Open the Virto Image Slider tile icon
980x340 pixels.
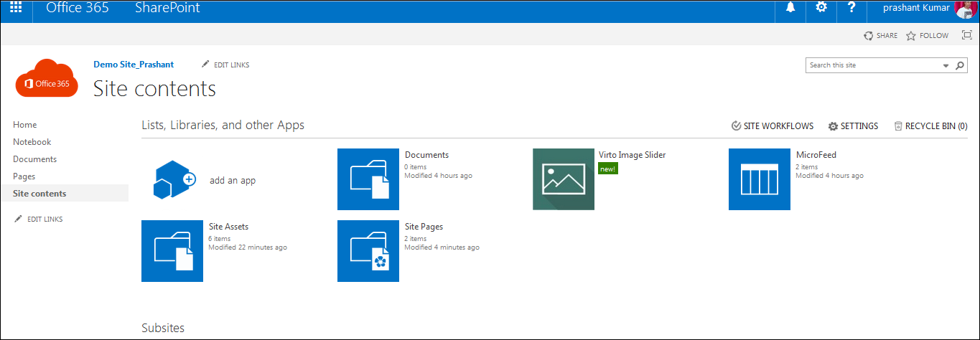pos(564,179)
